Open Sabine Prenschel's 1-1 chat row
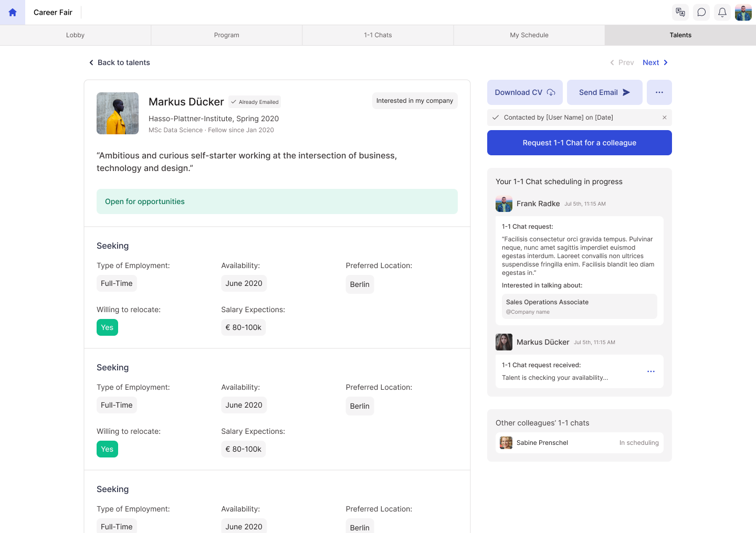Screen dimensions: 756x533 coord(580,443)
